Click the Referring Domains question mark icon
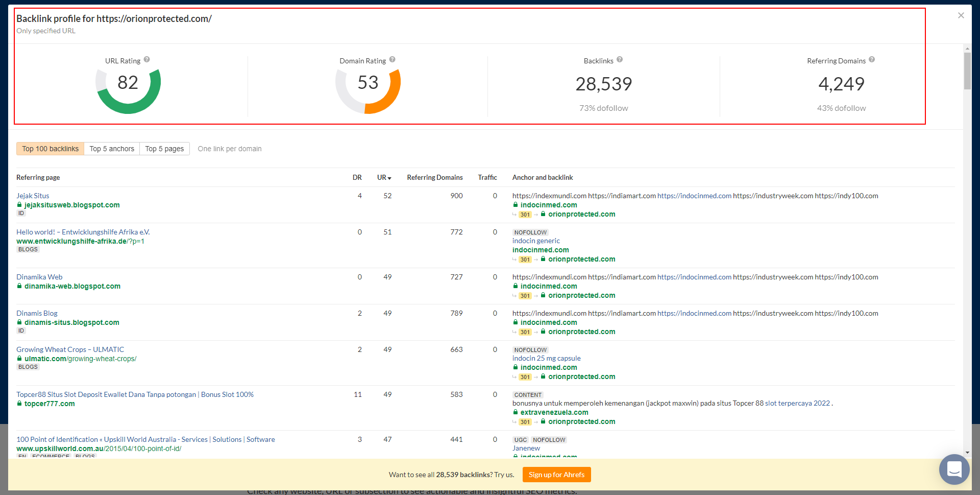The width and height of the screenshot is (980, 495). point(872,60)
